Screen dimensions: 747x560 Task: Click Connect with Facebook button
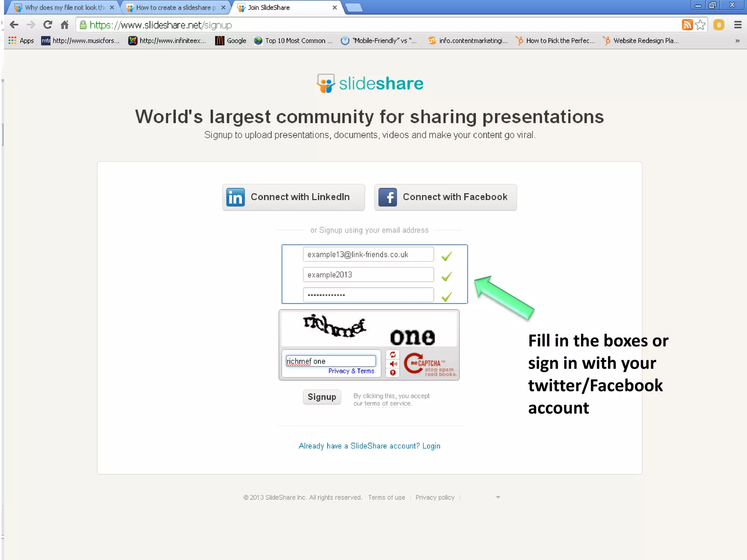[445, 197]
